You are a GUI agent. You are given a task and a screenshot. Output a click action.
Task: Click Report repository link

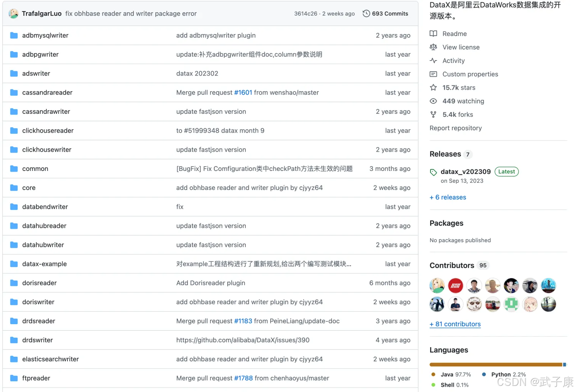click(x=455, y=128)
